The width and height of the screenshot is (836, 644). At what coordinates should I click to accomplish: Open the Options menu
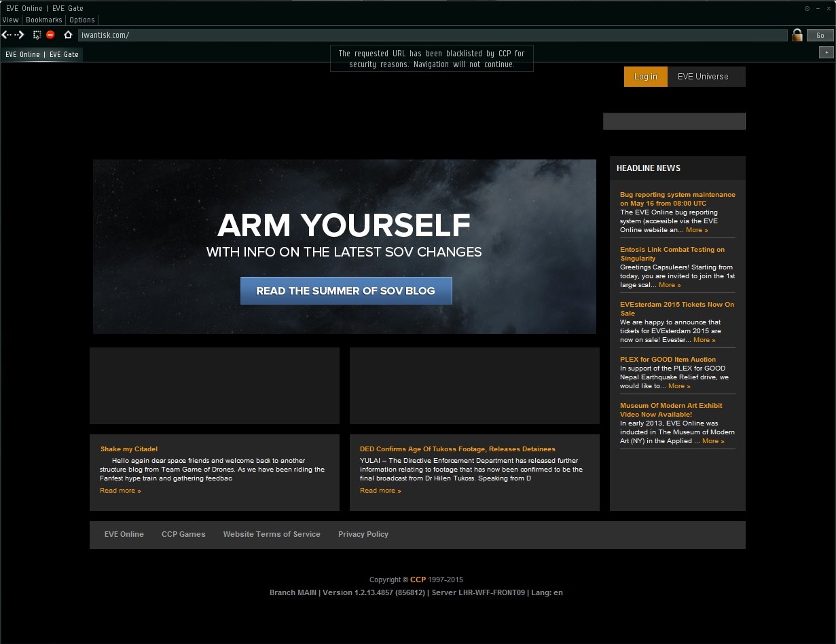(82, 20)
